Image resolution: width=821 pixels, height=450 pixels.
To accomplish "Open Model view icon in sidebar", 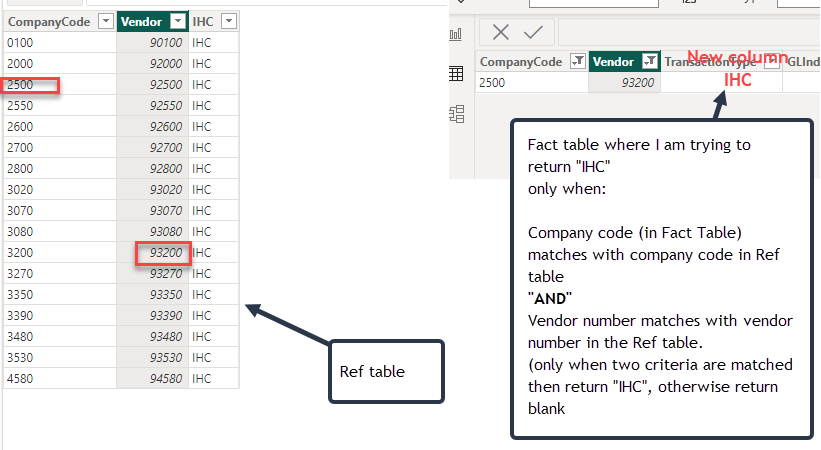I will [x=457, y=114].
